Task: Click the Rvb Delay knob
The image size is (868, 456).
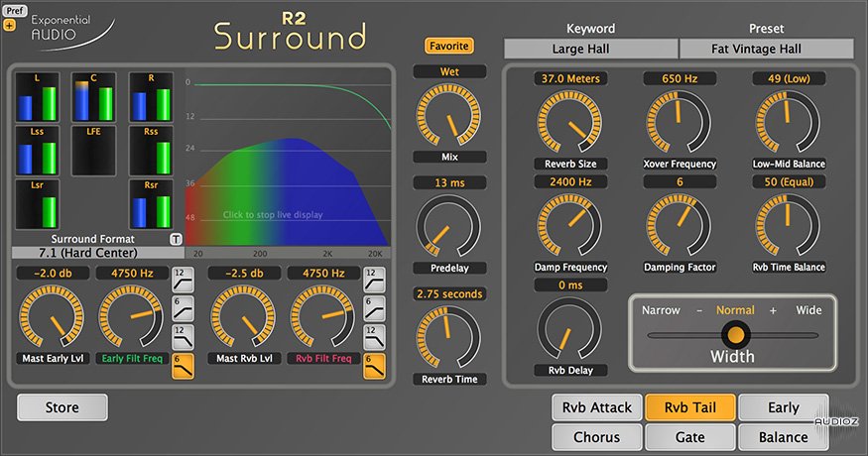Action: click(x=570, y=329)
